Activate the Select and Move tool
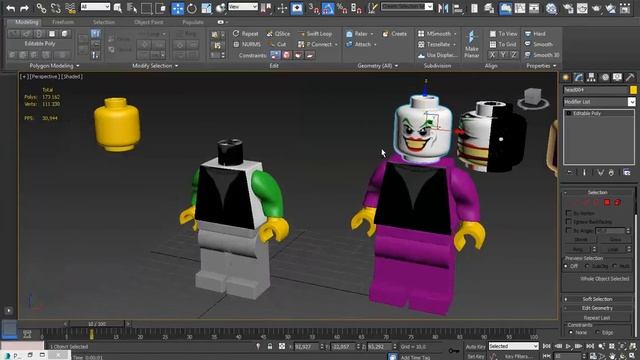Screen dimensions: 640x360 [178, 8]
